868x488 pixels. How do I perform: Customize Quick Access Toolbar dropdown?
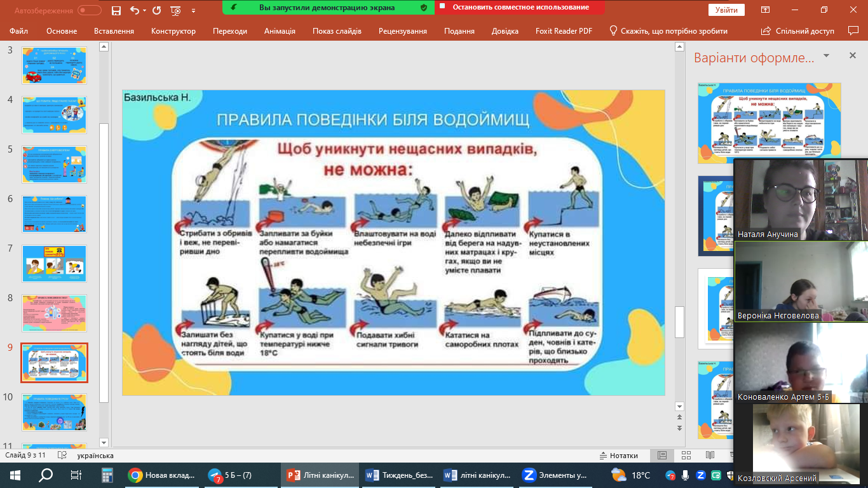click(x=193, y=10)
